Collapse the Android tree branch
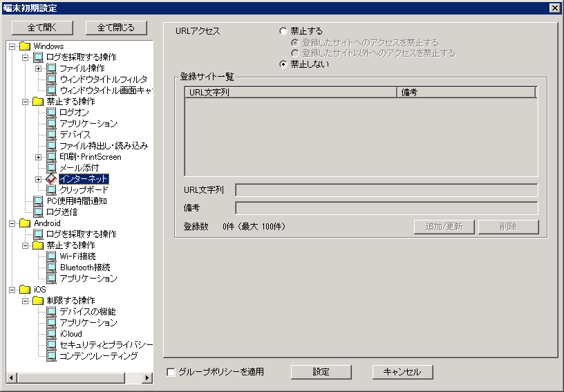Image resolution: width=564 pixels, height=392 pixels. (13, 223)
